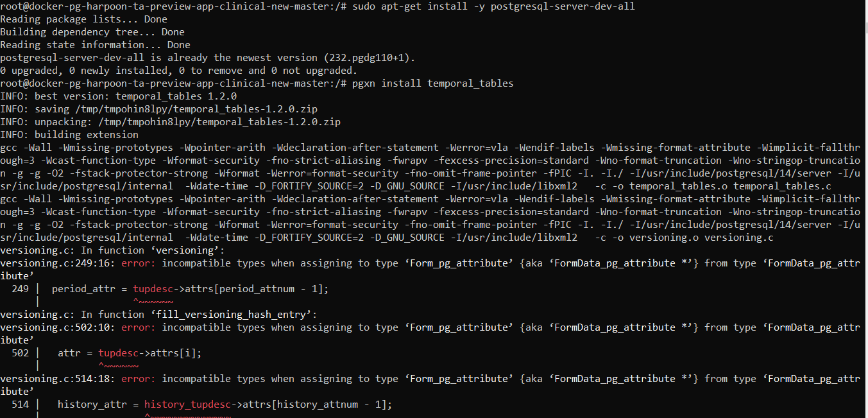
Task: Click the '0 upgraded, 0 newly installed' summary line
Action: coord(178,71)
